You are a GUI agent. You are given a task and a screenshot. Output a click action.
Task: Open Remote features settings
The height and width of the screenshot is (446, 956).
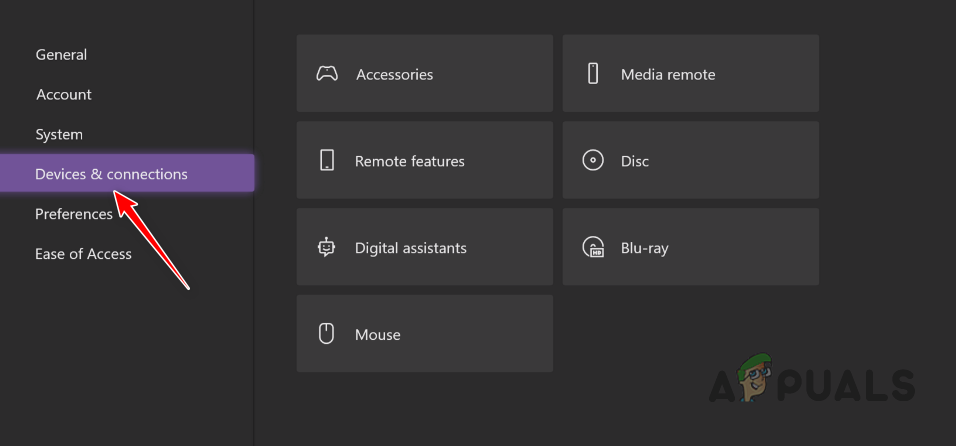click(x=424, y=160)
